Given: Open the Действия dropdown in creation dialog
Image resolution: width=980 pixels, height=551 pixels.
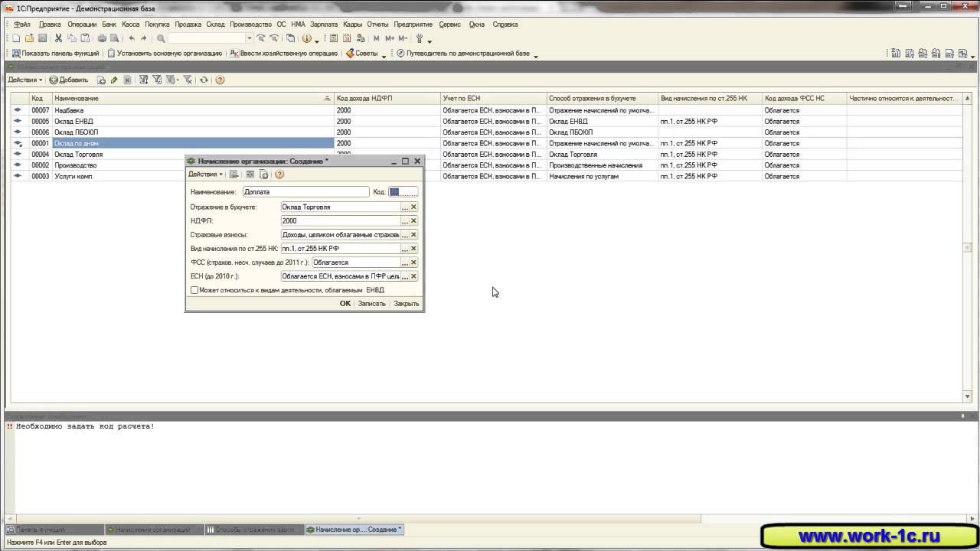Looking at the screenshot, I should point(206,174).
